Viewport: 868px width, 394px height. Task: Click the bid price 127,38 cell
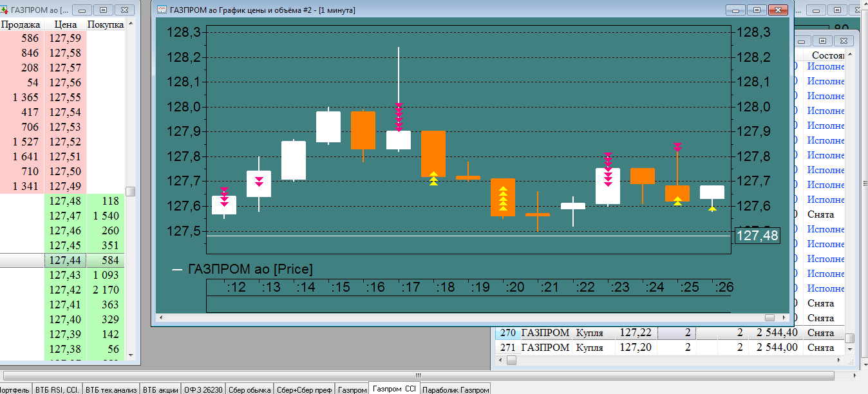pyautogui.click(x=65, y=349)
